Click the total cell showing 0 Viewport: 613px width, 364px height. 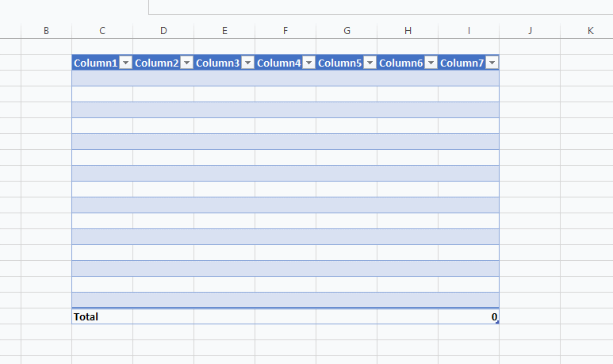(x=469, y=316)
